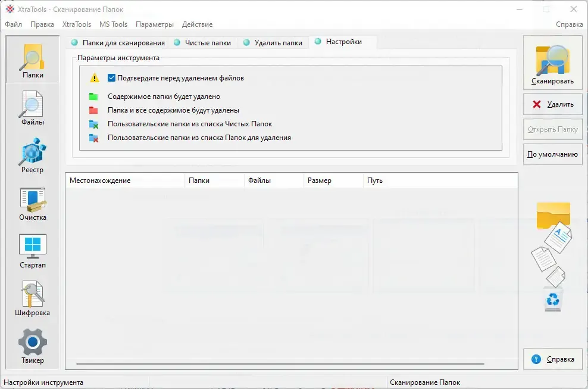Click the Справка button at bottom right

(x=553, y=359)
